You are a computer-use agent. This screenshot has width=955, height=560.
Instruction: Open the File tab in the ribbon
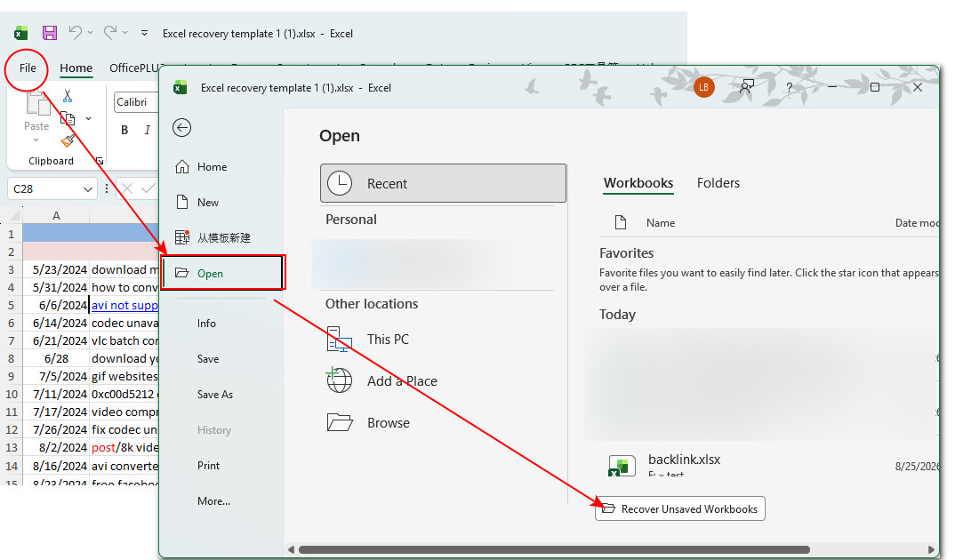[28, 68]
